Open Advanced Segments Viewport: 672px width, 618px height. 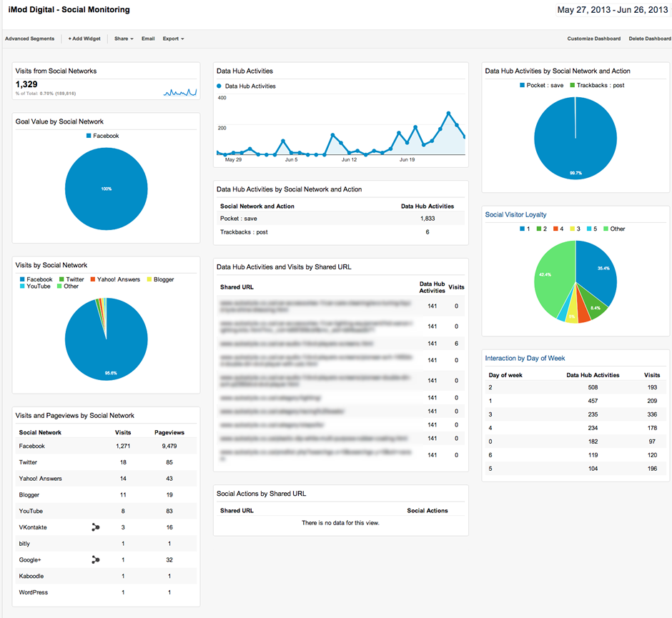click(x=29, y=39)
